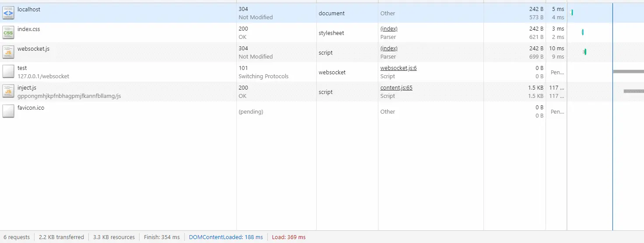Click the inject.js script file icon

(8, 92)
